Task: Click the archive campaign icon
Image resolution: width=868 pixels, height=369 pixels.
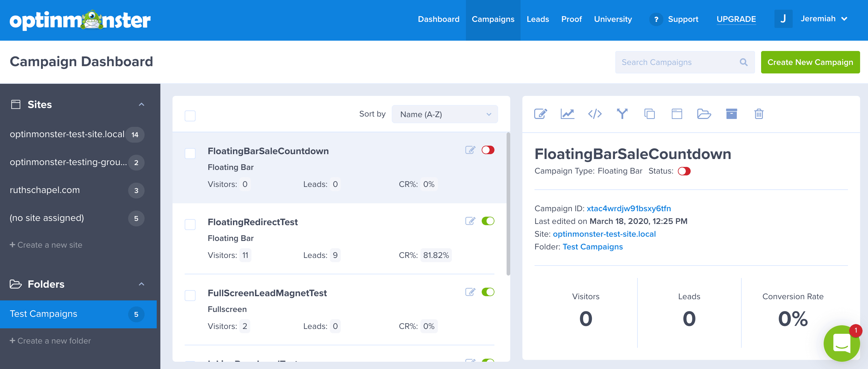Action: pyautogui.click(x=731, y=114)
